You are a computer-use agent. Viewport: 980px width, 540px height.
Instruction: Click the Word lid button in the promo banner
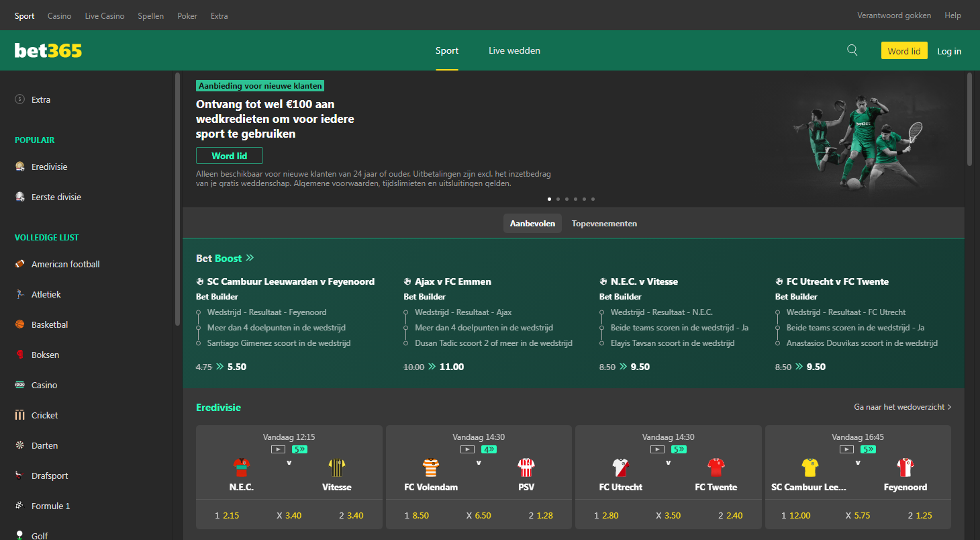230,156
